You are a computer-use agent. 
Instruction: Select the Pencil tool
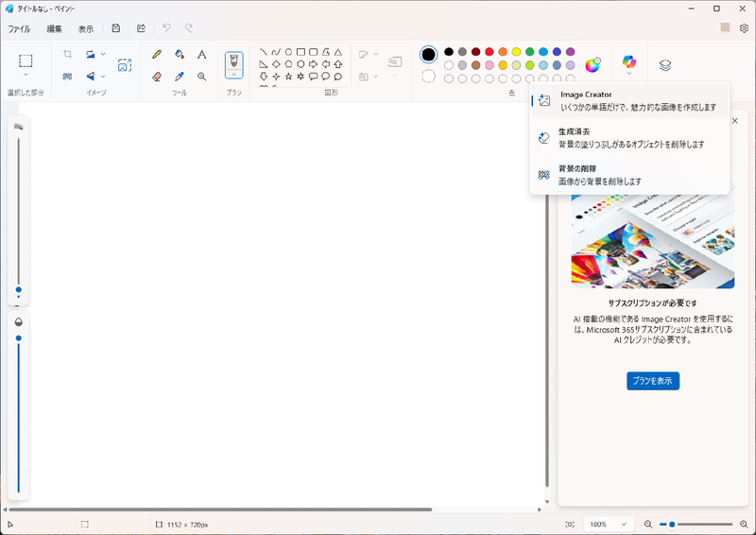coord(157,54)
